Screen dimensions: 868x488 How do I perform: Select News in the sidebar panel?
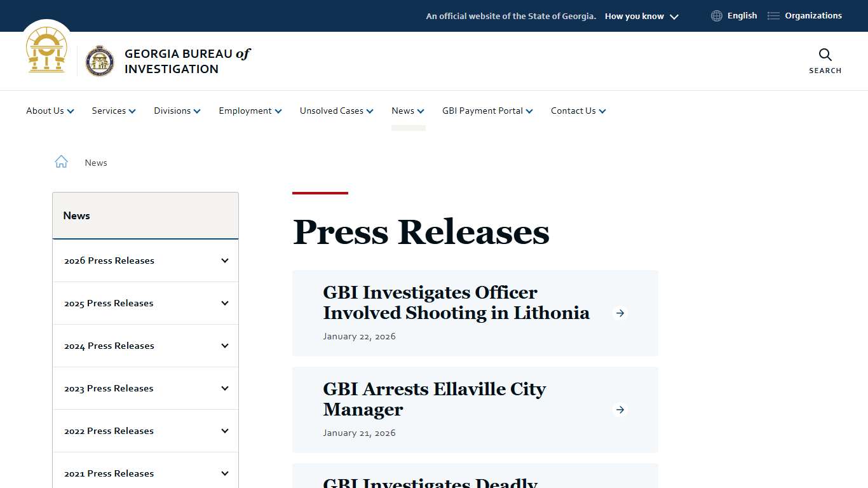pos(76,215)
